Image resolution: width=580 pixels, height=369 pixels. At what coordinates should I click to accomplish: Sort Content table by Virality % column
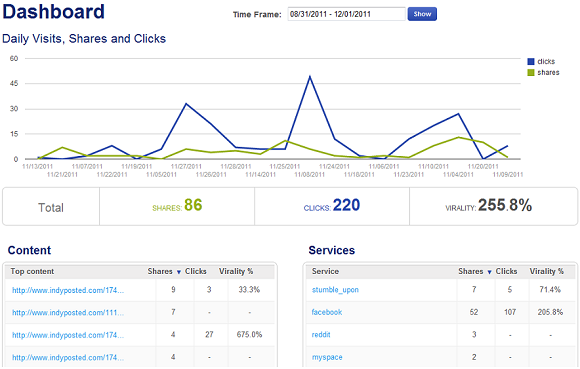point(236,271)
